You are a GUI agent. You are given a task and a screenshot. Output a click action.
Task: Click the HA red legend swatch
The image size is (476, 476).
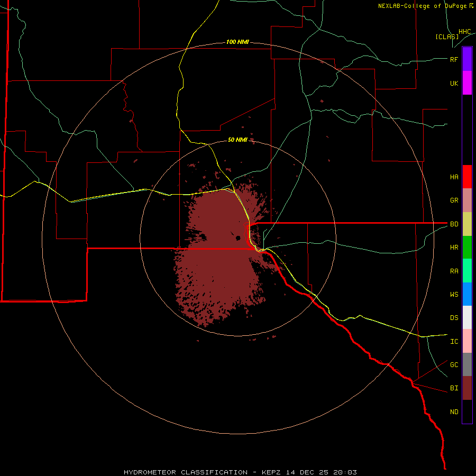pos(467,177)
